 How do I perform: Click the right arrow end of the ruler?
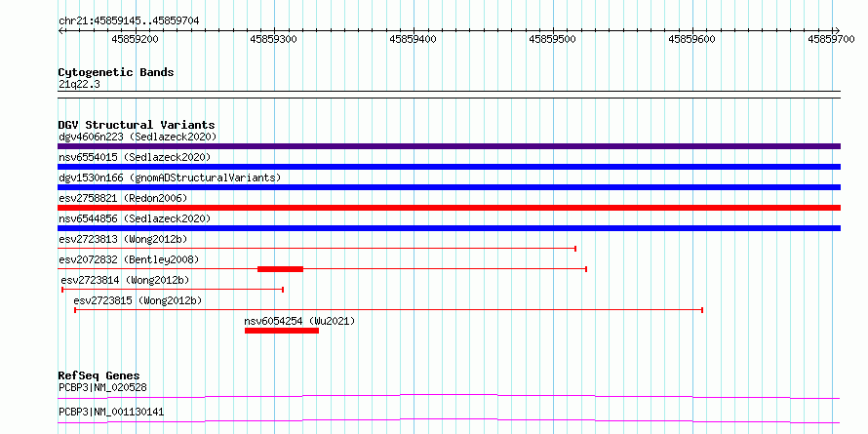pos(837,30)
